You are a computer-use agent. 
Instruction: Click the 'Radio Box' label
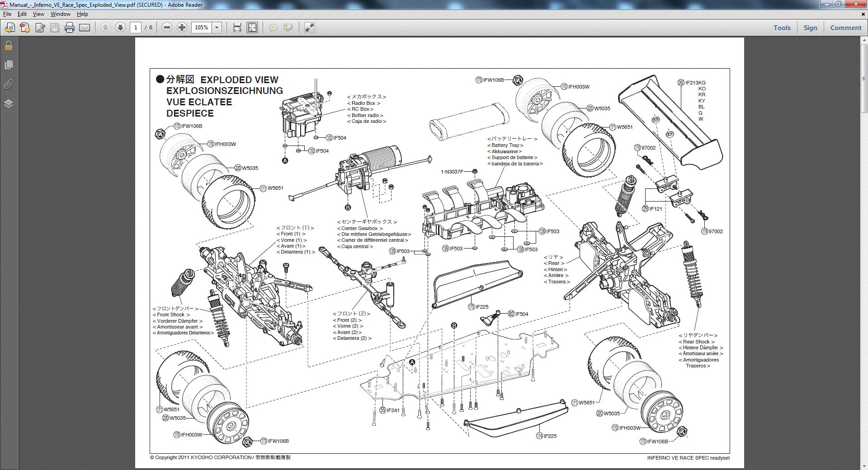click(x=363, y=103)
